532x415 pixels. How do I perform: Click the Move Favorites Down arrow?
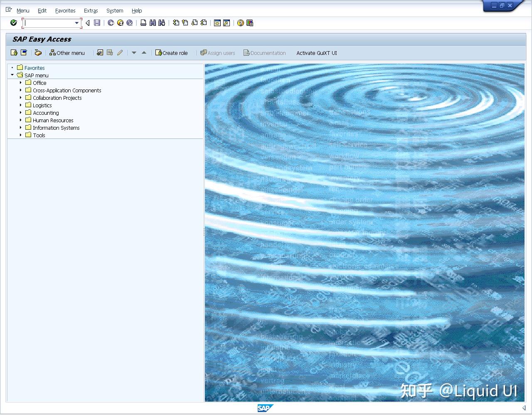click(x=134, y=53)
